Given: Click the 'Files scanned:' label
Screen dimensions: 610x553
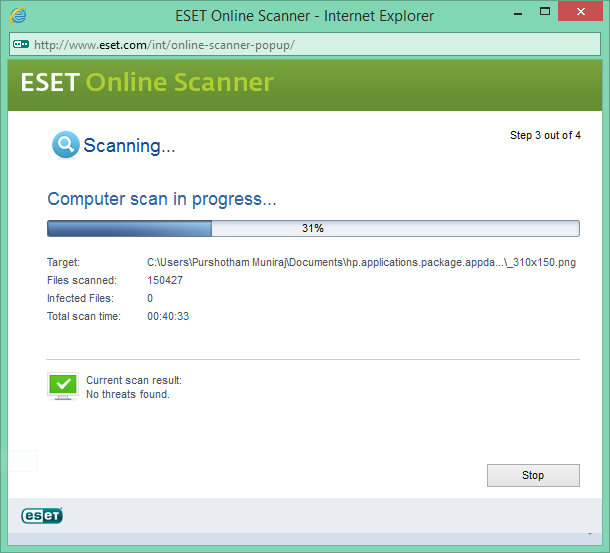Looking at the screenshot, I should pos(82,280).
